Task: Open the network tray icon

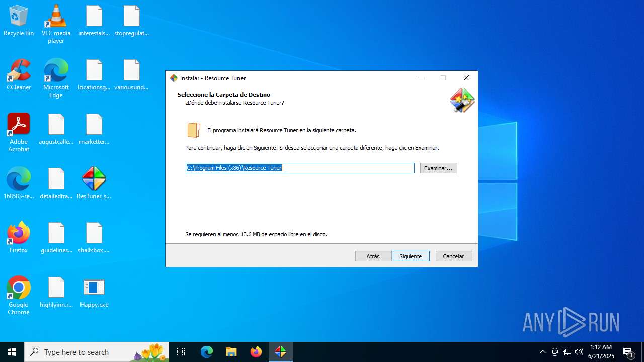Action: pos(567,352)
